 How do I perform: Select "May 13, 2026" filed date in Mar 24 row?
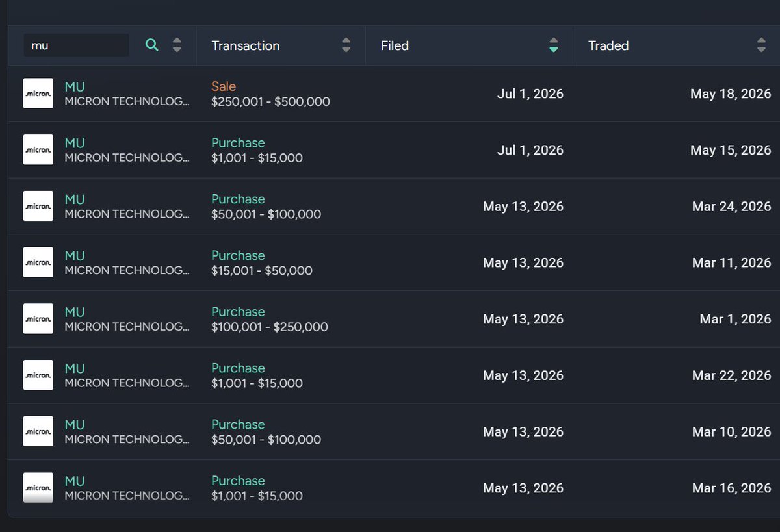click(523, 207)
